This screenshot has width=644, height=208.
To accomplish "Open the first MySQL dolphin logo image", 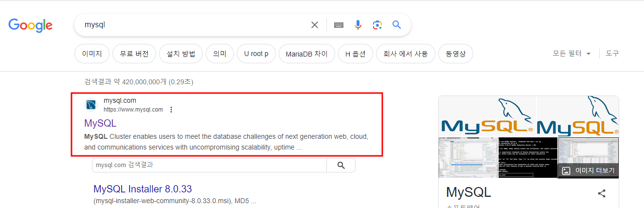I will click(487, 116).
